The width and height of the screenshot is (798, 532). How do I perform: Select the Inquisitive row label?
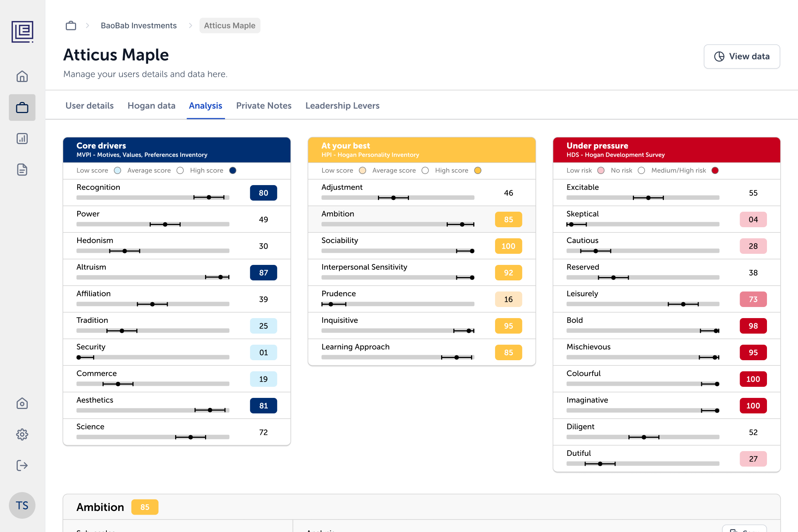pyautogui.click(x=340, y=320)
